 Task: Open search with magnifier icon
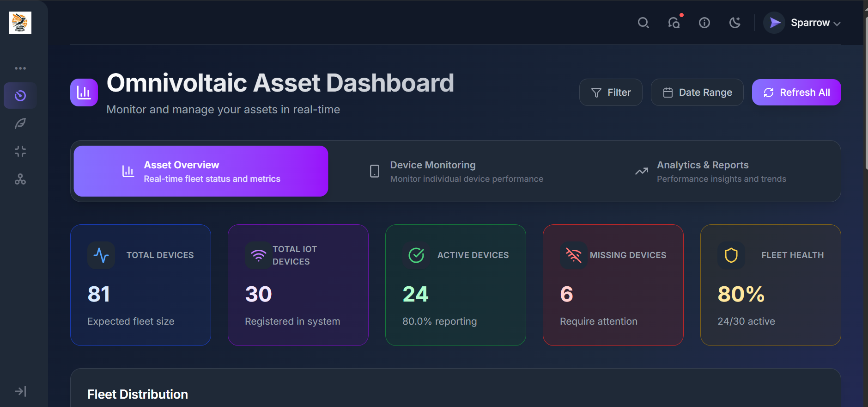(x=643, y=23)
